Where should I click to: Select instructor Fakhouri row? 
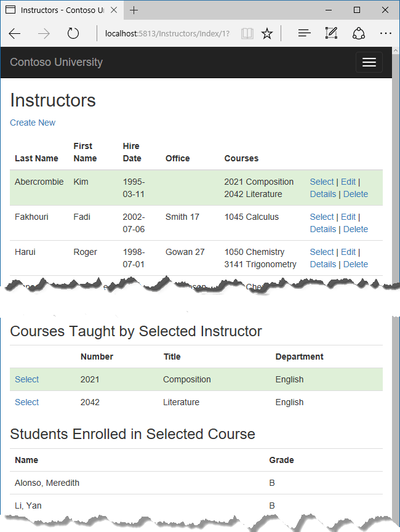pyautogui.click(x=321, y=217)
